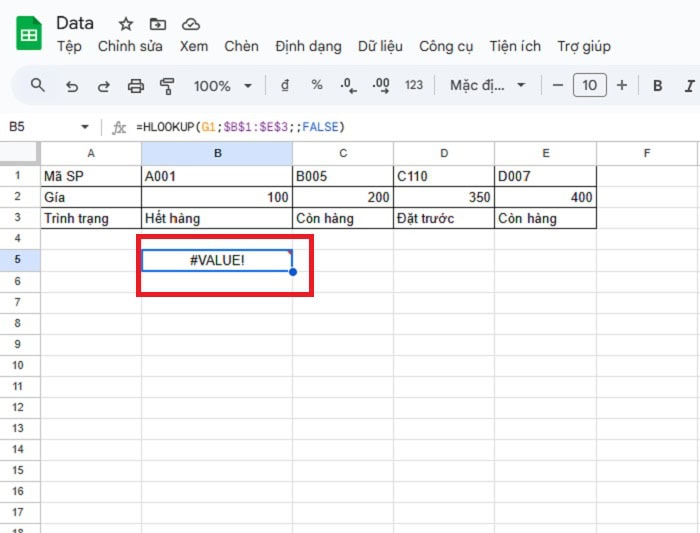The width and height of the screenshot is (700, 533).
Task: Print the spreadsheet
Action: pyautogui.click(x=136, y=86)
